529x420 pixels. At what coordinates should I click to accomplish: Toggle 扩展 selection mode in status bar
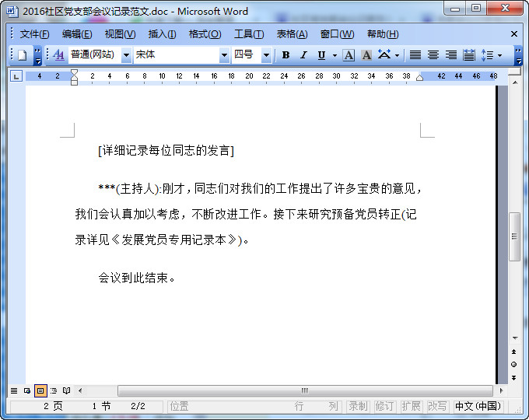[411, 406]
